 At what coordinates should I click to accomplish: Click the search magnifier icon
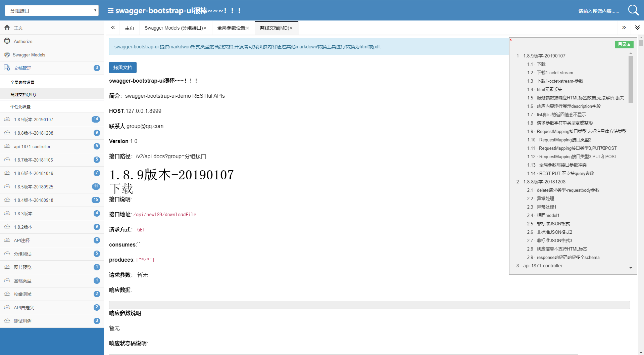633,10
